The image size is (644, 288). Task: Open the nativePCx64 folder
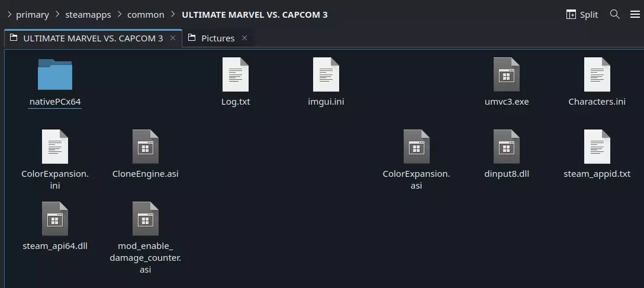pos(55,75)
